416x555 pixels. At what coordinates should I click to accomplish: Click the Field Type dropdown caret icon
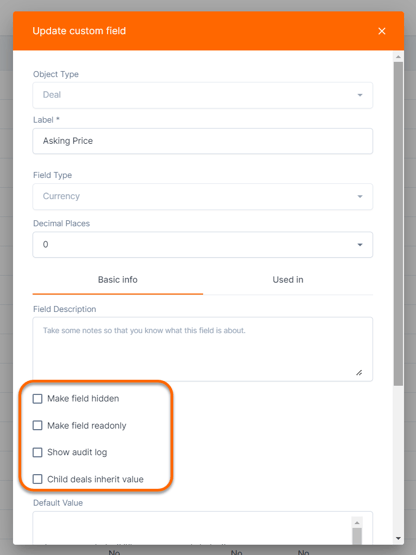pos(360,196)
